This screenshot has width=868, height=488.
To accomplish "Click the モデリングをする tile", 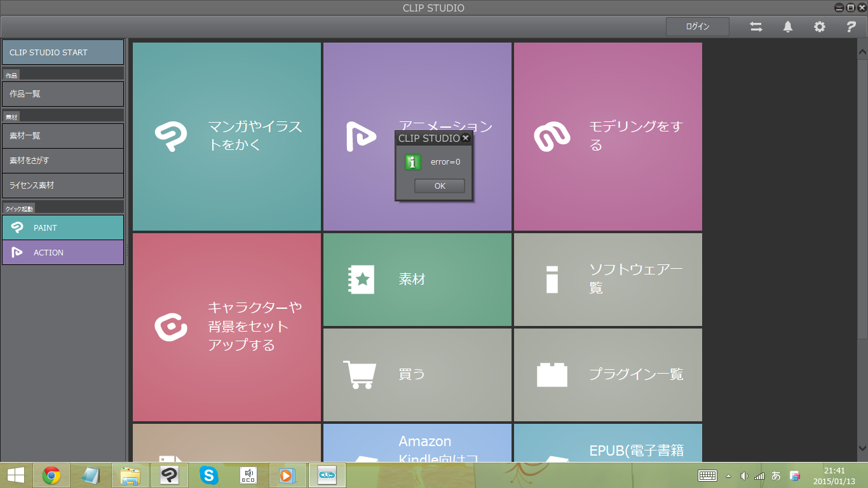I will click(607, 137).
